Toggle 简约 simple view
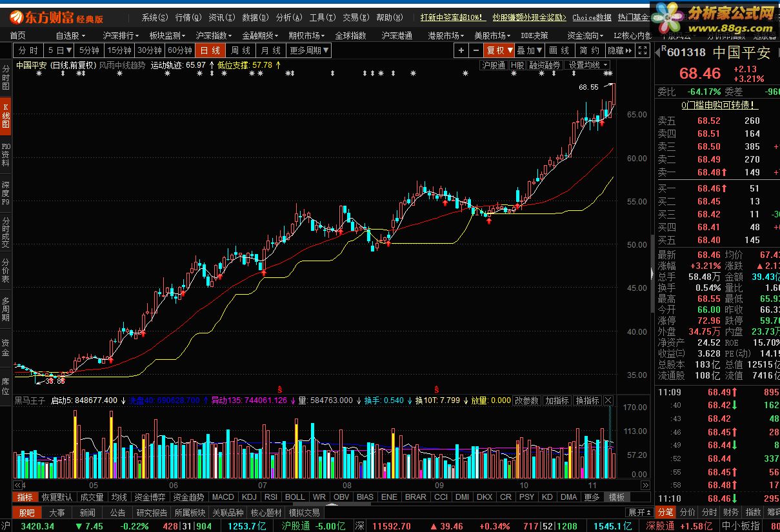Image resolution: width=780 pixels, height=532 pixels. pyautogui.click(x=590, y=50)
